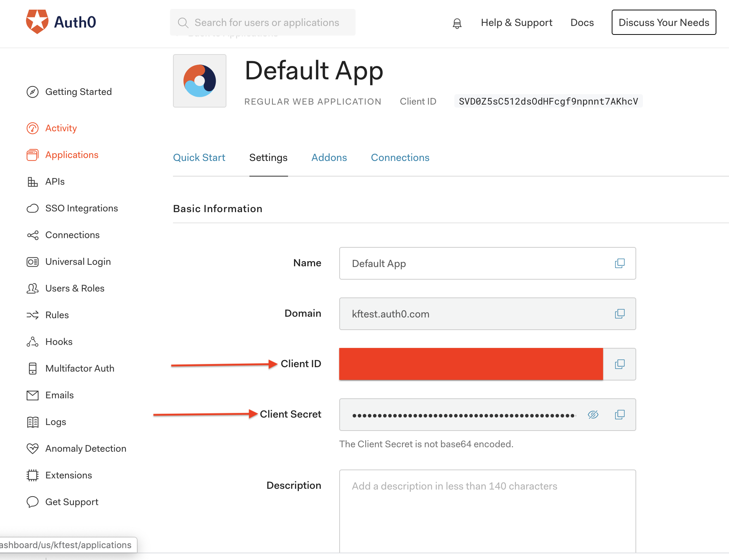Open the Hooks section
This screenshot has width=729, height=560.
[59, 342]
